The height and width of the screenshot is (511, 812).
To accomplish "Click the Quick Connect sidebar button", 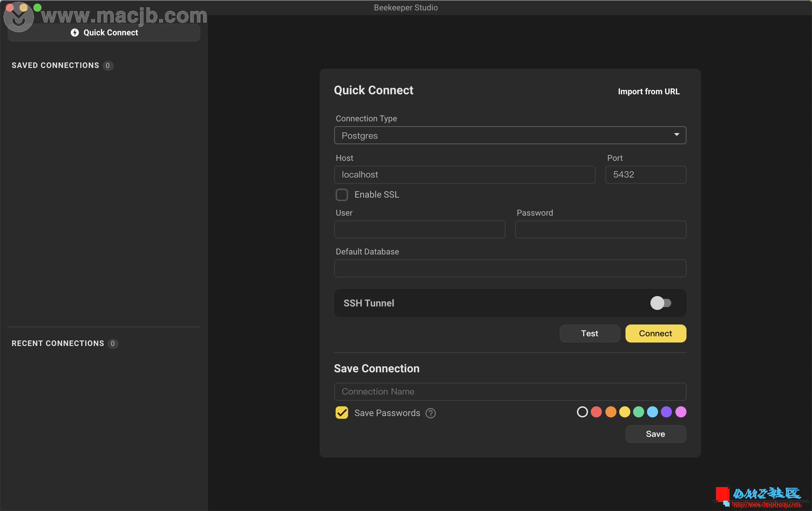I will [104, 33].
